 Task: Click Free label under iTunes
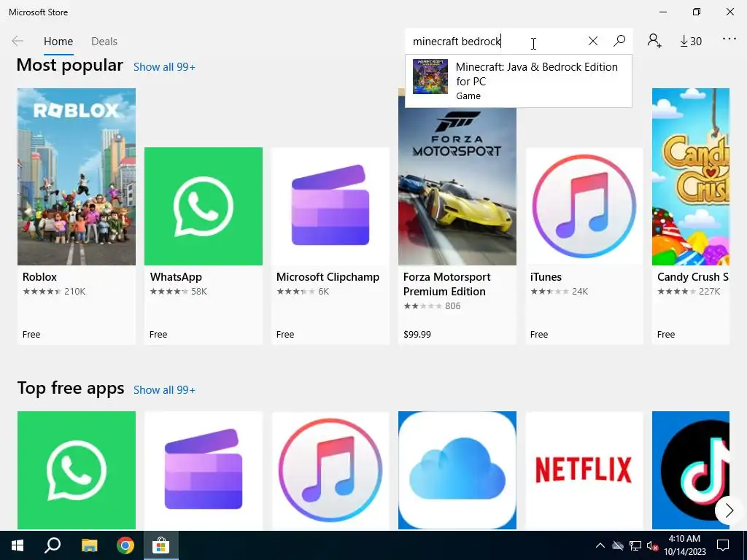[x=539, y=335]
